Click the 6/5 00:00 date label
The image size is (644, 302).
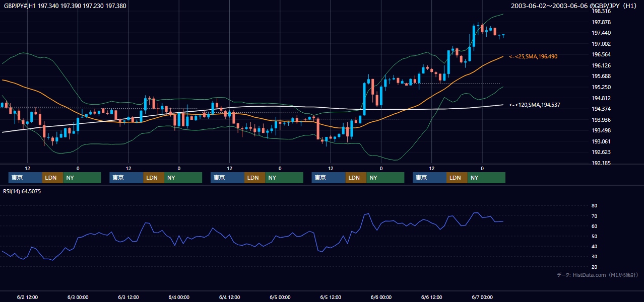pos(280,297)
